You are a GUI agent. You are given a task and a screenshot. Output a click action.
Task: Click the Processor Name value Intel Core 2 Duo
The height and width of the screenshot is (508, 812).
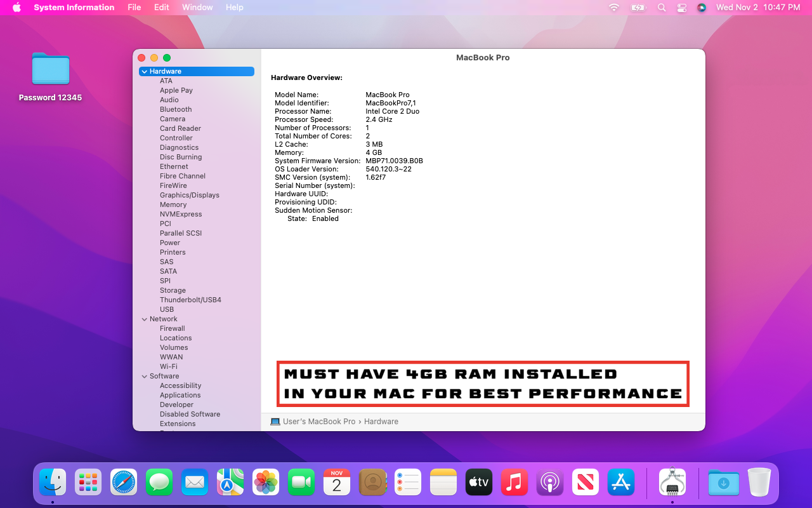click(393, 111)
